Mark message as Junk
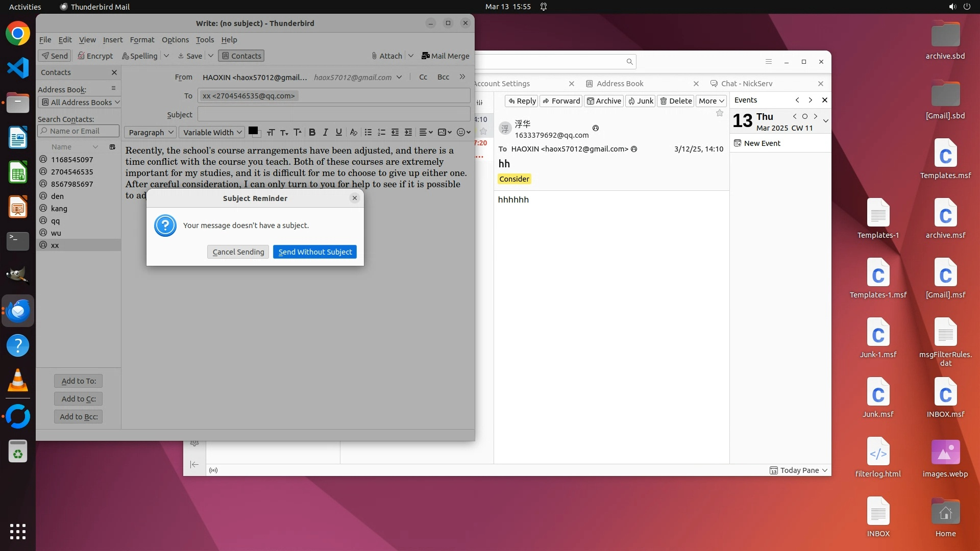This screenshot has height=551, width=980. [641, 101]
